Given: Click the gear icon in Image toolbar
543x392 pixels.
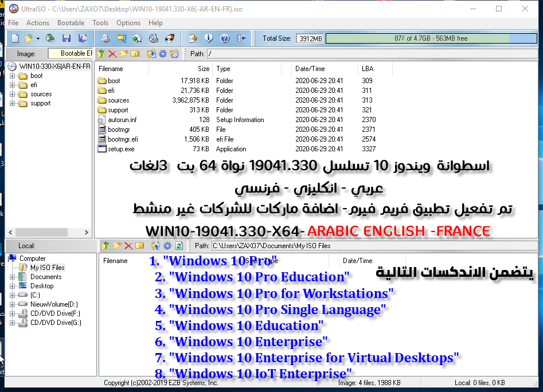Looking at the screenshot, I should [163, 54].
